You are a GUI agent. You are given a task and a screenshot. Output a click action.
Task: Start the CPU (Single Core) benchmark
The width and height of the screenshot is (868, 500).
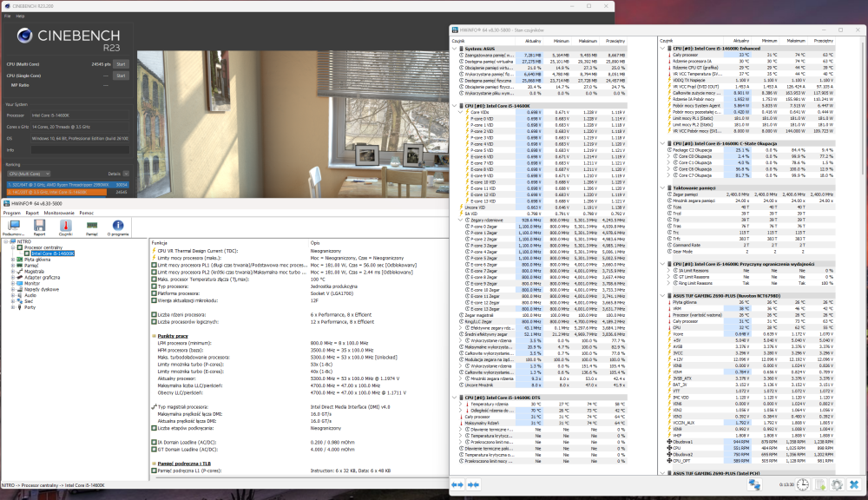(122, 76)
